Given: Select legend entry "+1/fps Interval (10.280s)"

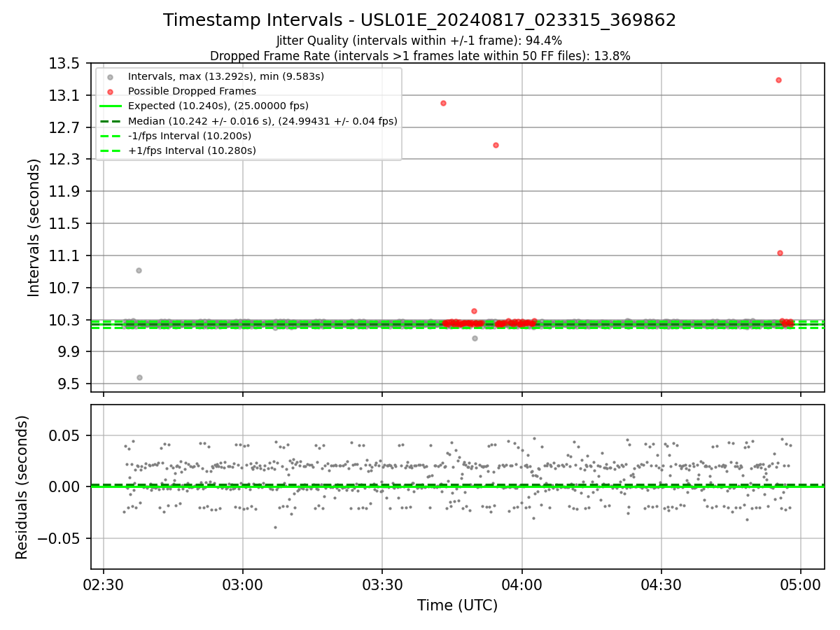Looking at the screenshot, I should point(192,150).
